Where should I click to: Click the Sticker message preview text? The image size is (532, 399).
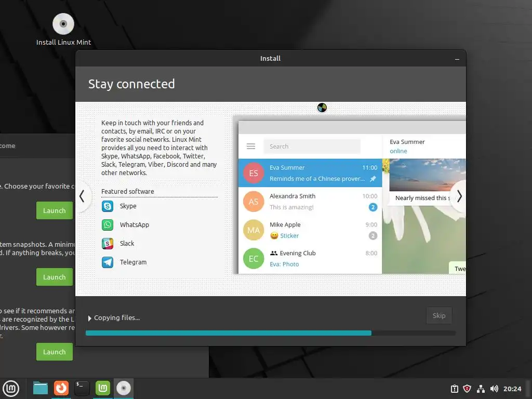[289, 235]
